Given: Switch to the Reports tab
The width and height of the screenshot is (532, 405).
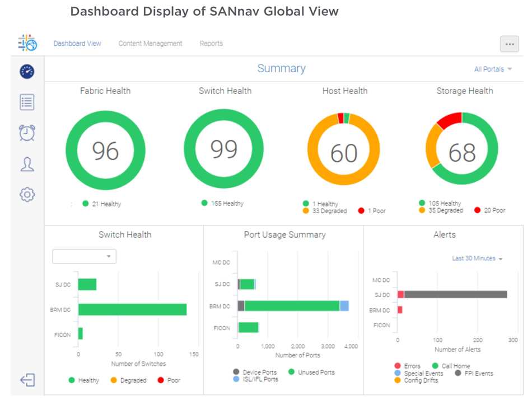Looking at the screenshot, I should click(211, 44).
